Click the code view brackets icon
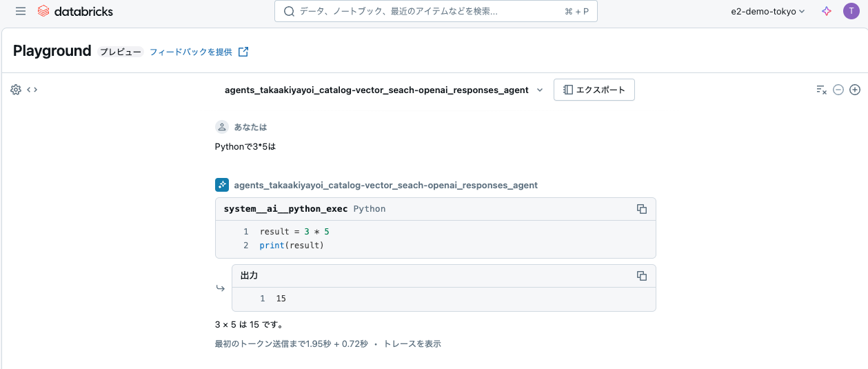868x369 pixels. click(x=32, y=90)
